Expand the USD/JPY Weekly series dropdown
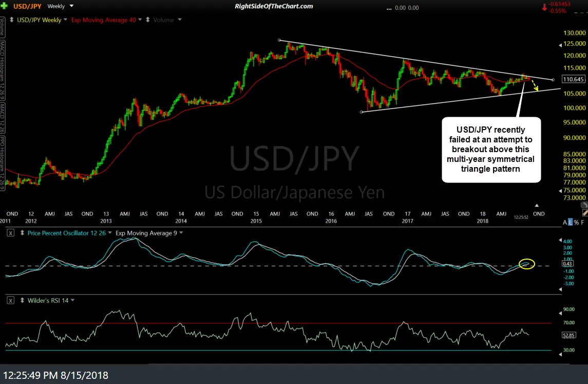This screenshot has height=384, width=588. (x=65, y=20)
